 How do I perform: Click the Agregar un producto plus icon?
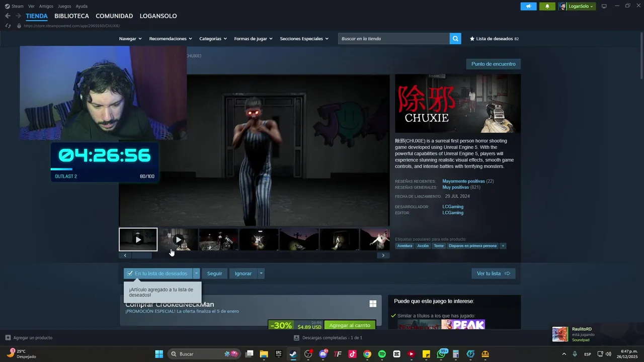pyautogui.click(x=8, y=338)
